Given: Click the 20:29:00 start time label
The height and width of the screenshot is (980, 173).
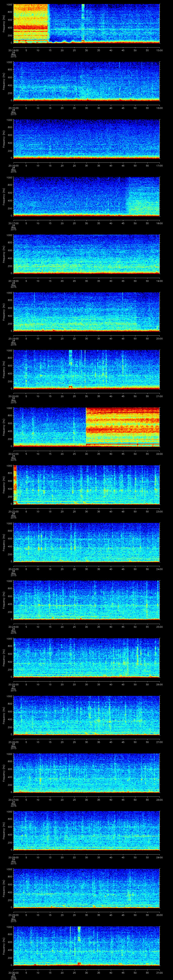Looking at the screenshot, I should (13, 915).
